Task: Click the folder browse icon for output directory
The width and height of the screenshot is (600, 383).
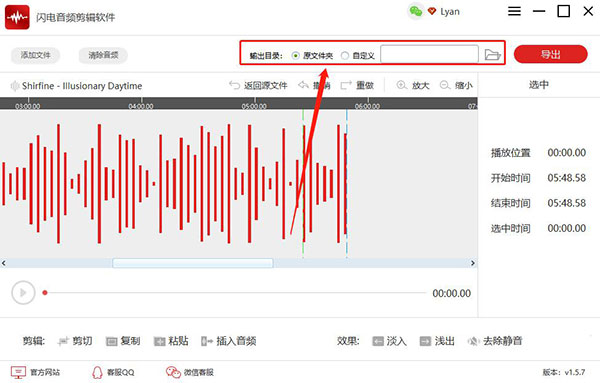Action: [492, 55]
